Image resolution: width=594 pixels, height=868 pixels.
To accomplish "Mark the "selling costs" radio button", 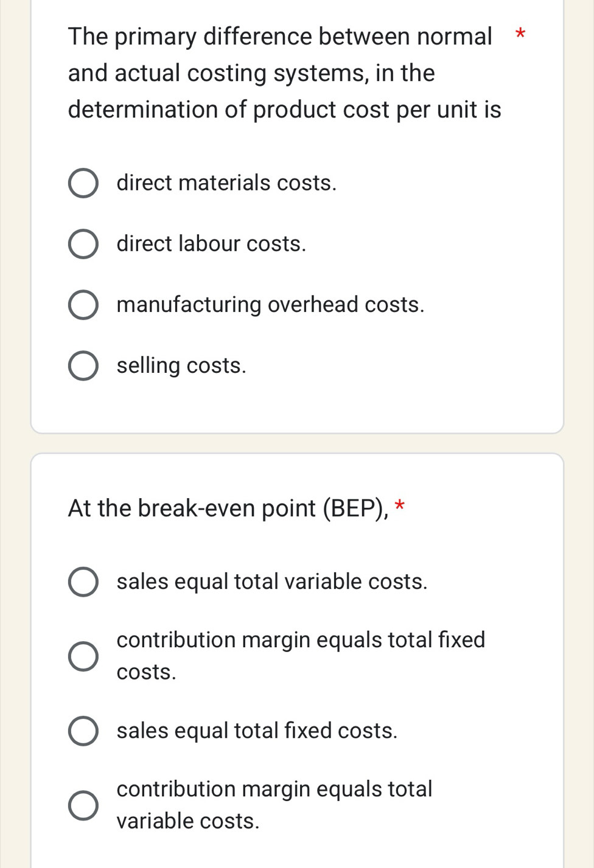I will [x=83, y=366].
